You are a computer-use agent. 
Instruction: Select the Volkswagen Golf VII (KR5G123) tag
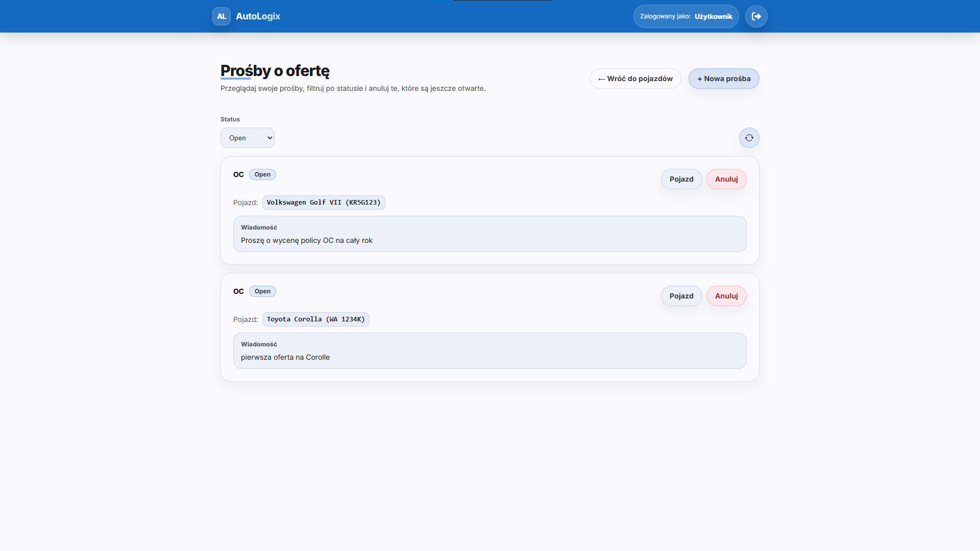324,203
